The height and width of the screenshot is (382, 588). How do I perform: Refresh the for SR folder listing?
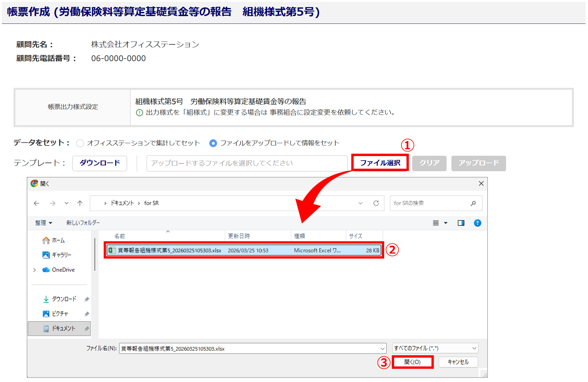pyautogui.click(x=376, y=203)
